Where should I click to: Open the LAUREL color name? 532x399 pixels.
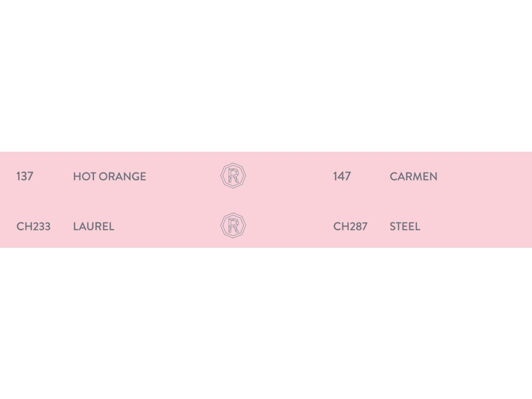94,227
